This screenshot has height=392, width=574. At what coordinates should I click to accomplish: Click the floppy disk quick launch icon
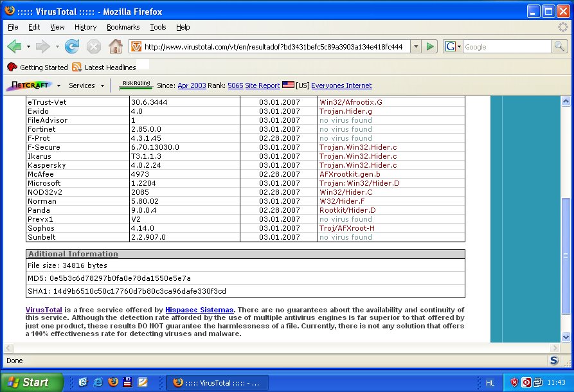pos(128,382)
